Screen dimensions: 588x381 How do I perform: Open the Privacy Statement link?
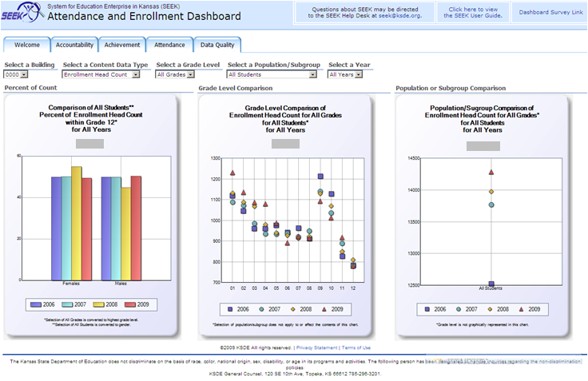tap(316, 347)
